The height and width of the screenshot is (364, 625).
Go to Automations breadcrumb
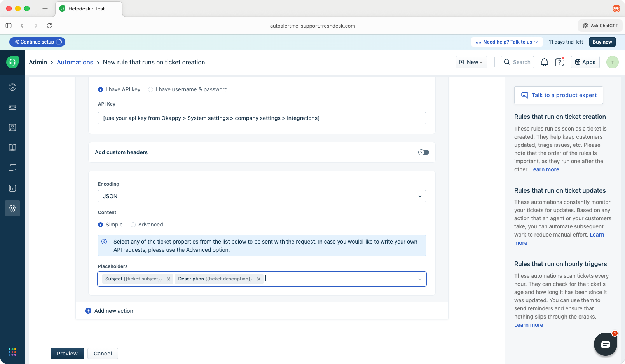(75, 62)
